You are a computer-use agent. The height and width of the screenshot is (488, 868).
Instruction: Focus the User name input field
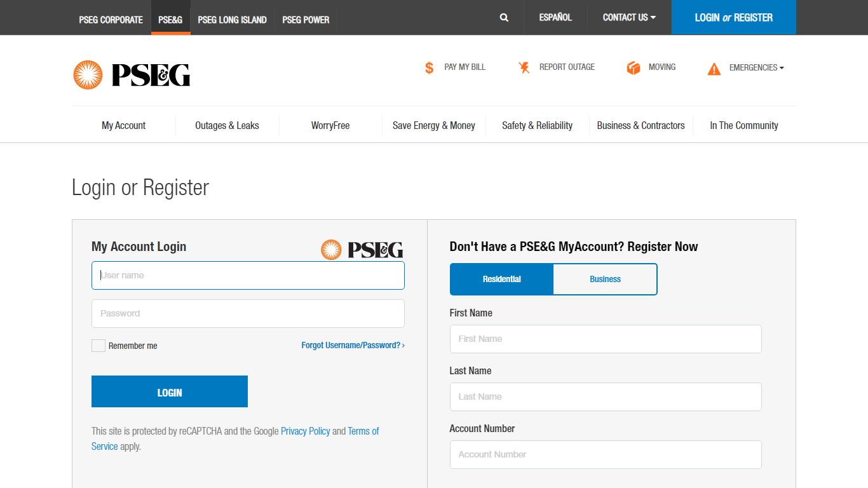tap(248, 276)
